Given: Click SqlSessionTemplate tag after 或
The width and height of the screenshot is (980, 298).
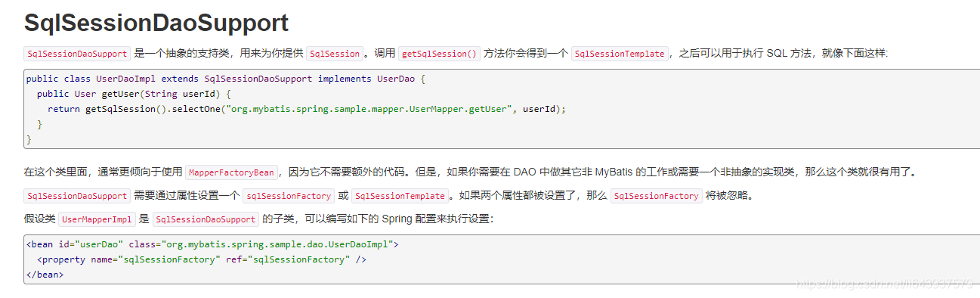Looking at the screenshot, I should coord(400,196).
